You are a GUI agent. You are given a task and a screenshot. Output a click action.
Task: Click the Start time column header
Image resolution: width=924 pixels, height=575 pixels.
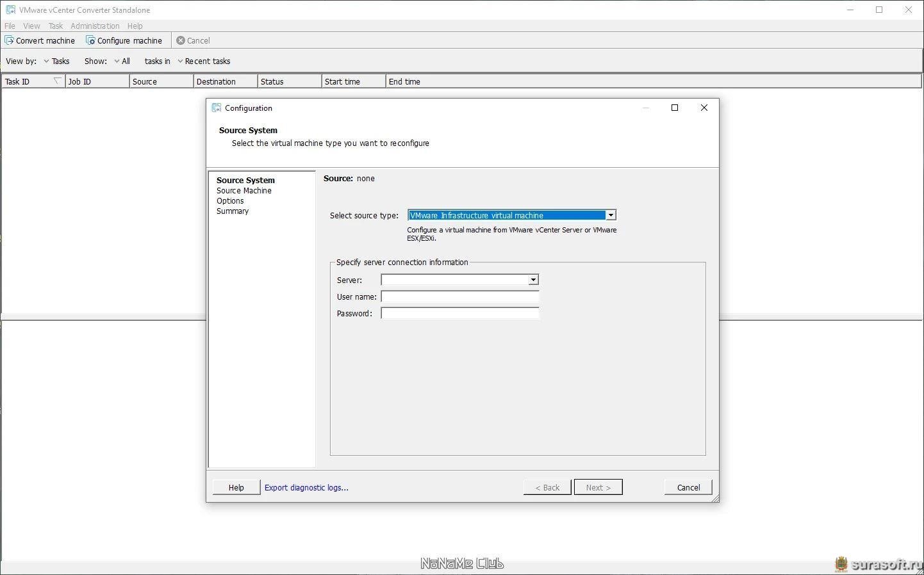coord(354,81)
